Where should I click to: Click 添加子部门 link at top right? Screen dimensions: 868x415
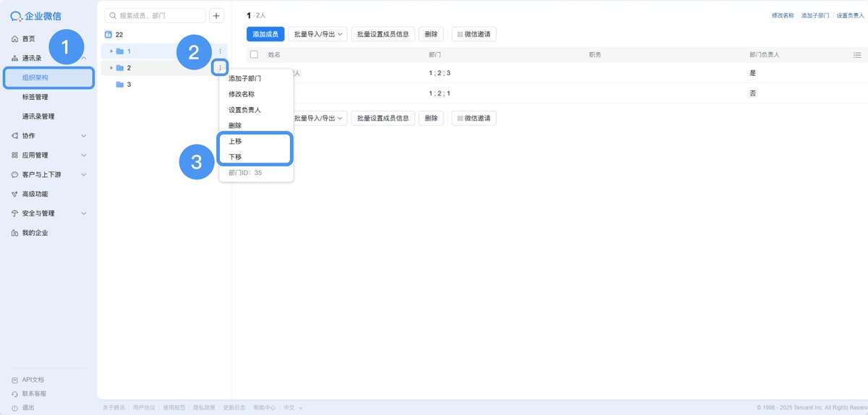point(815,15)
